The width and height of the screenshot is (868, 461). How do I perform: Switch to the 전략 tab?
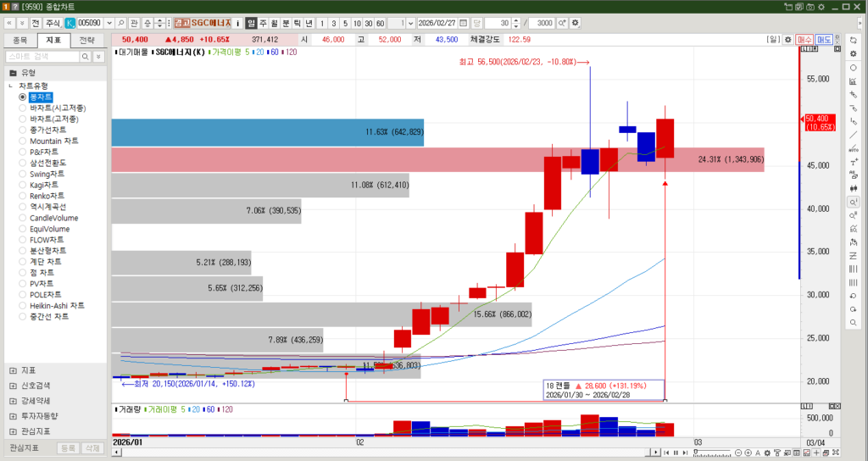(x=87, y=40)
